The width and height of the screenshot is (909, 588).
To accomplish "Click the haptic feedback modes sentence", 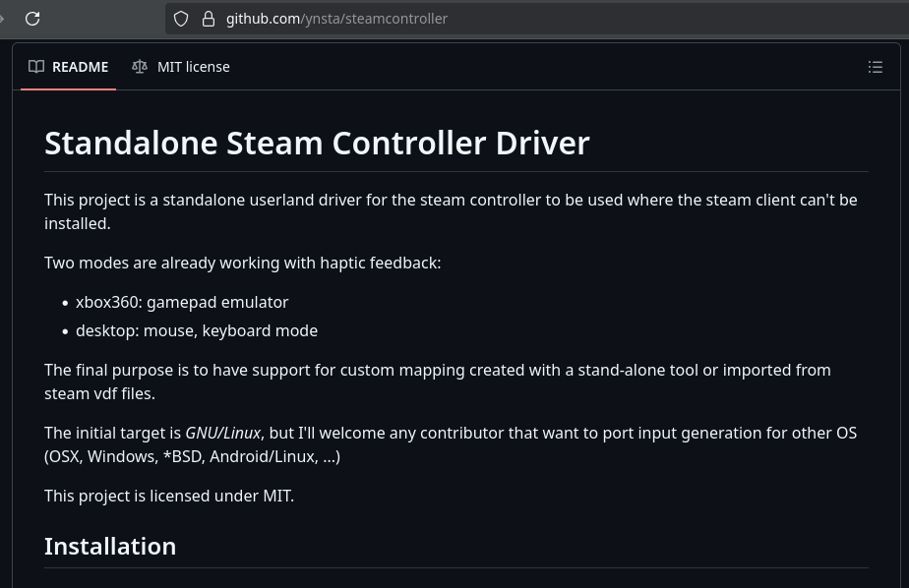I will click(x=242, y=263).
